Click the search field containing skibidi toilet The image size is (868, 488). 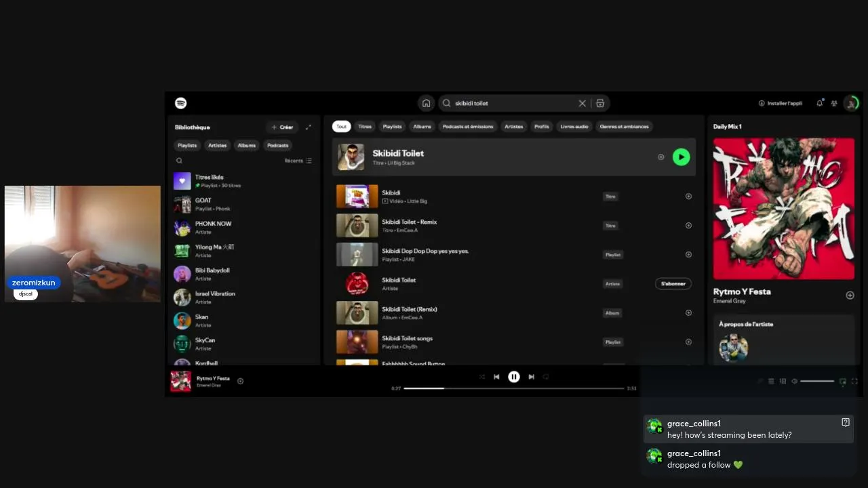coord(524,103)
